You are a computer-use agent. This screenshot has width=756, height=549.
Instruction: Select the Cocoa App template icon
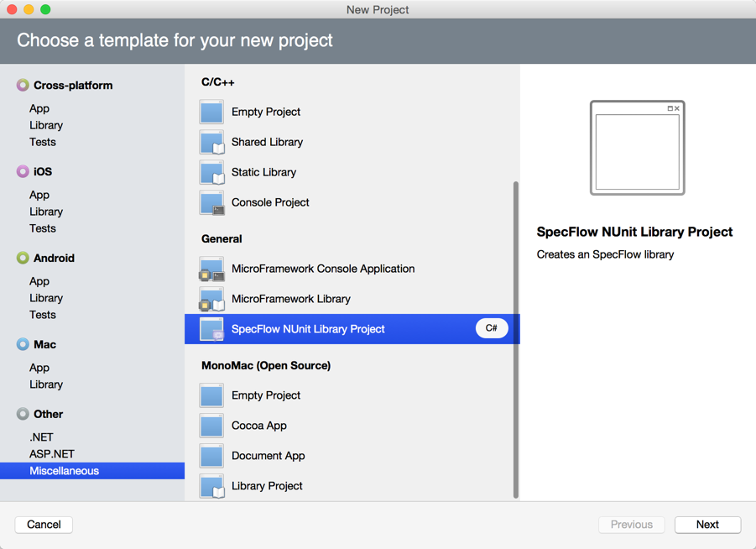click(x=211, y=426)
